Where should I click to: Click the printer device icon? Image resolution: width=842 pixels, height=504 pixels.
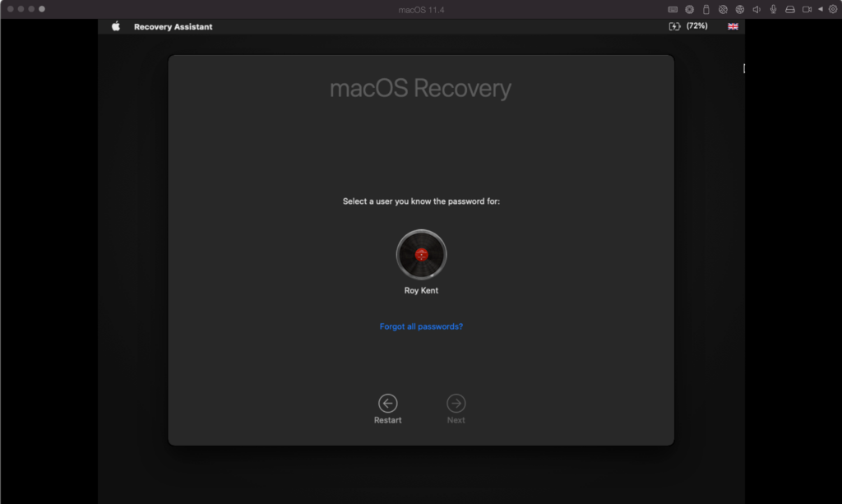click(790, 9)
